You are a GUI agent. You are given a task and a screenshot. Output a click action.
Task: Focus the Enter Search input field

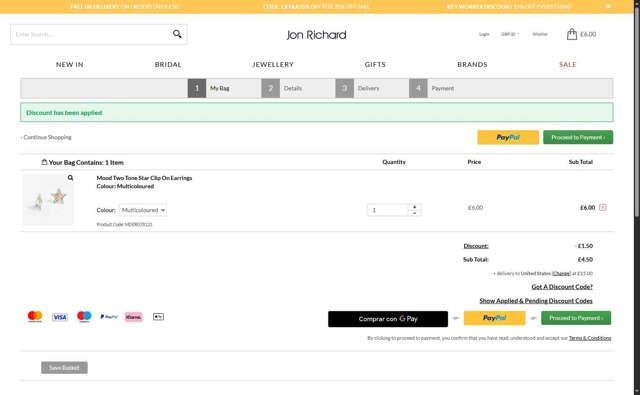click(90, 34)
